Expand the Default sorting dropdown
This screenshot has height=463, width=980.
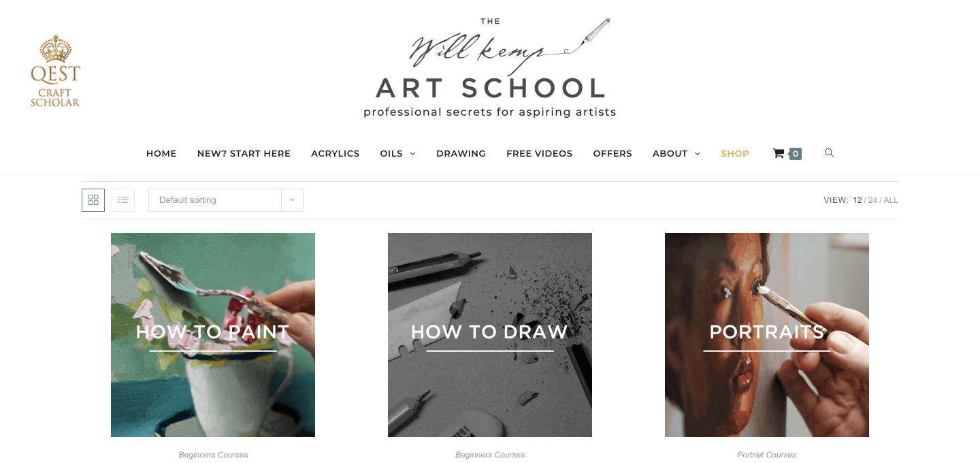tap(226, 200)
